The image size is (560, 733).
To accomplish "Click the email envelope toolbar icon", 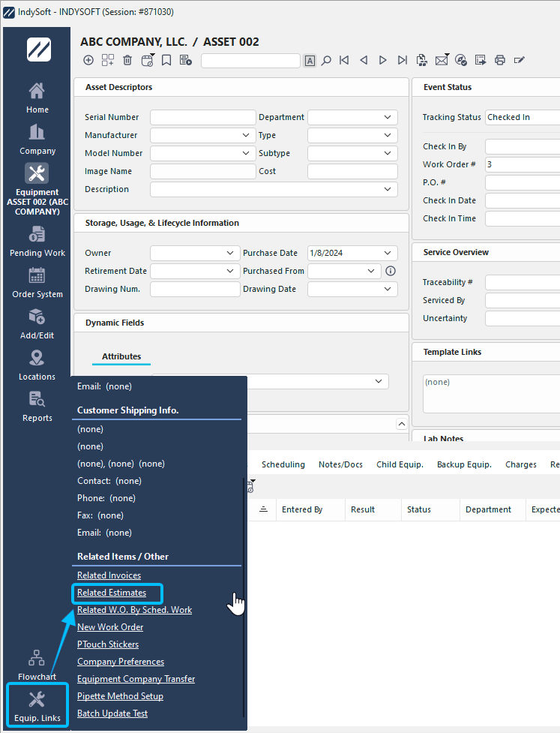I will 442,60.
